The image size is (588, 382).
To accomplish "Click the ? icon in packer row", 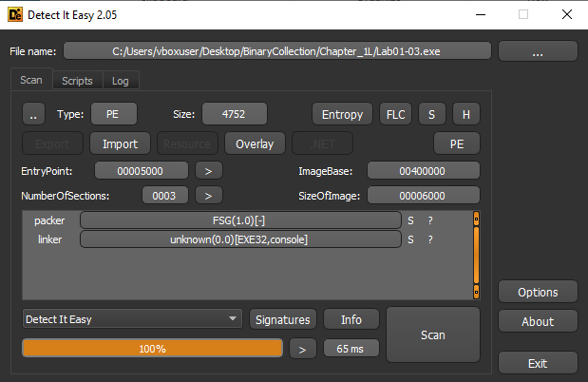I will (430, 220).
